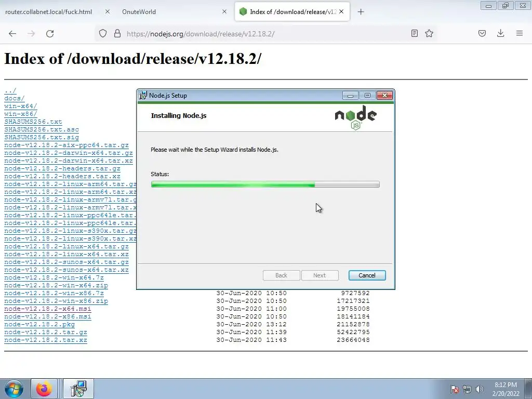The image size is (532, 399).
Task: Click the date 30-Jun-2020 13:12
Action: pos(251,324)
